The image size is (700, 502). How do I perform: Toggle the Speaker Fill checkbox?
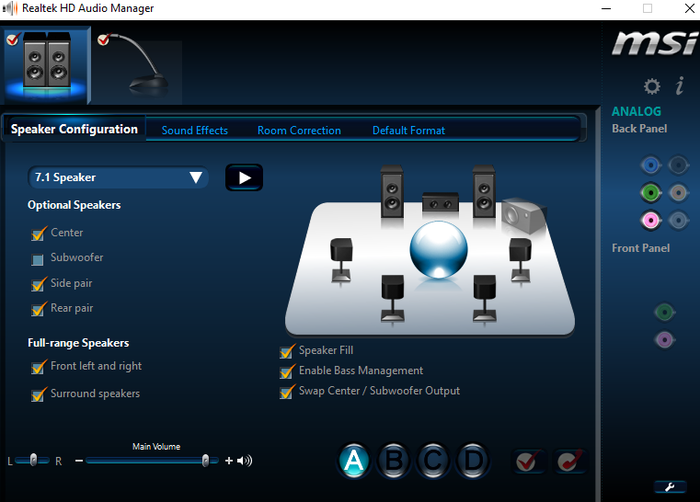(288, 351)
